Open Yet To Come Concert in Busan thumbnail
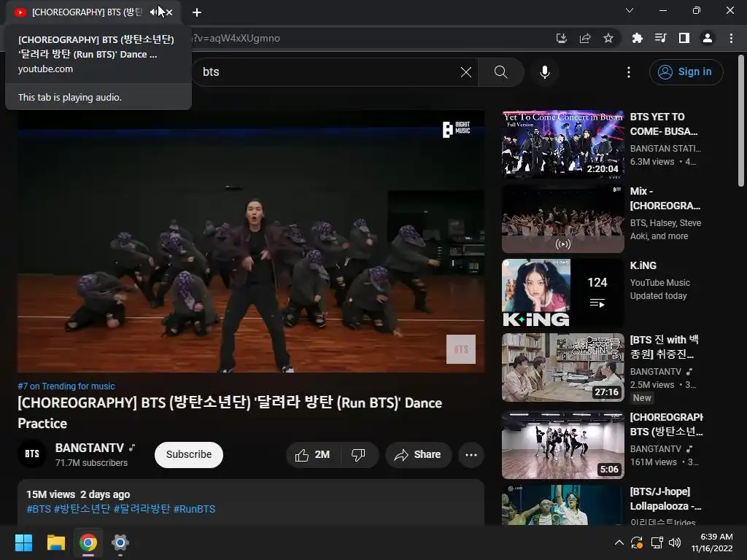The height and width of the screenshot is (560, 747). tap(563, 145)
